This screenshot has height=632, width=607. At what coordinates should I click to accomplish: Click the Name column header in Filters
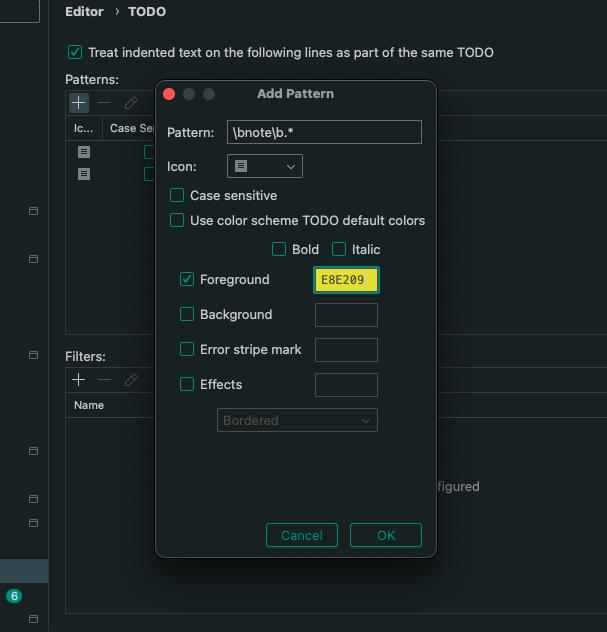[x=89, y=405]
